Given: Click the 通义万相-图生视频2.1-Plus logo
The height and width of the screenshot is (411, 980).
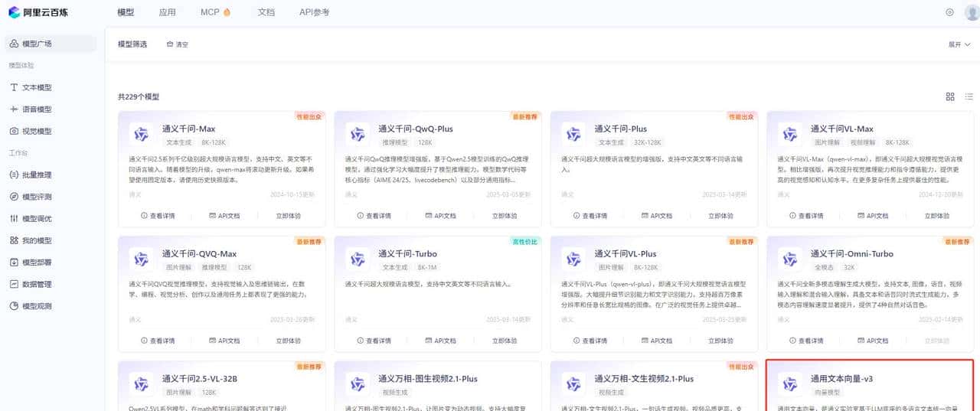Looking at the screenshot, I should pos(357,384).
